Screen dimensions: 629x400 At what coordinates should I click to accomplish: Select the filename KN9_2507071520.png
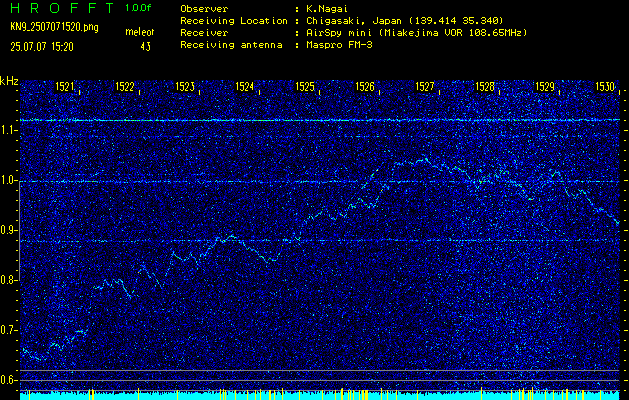[54, 27]
